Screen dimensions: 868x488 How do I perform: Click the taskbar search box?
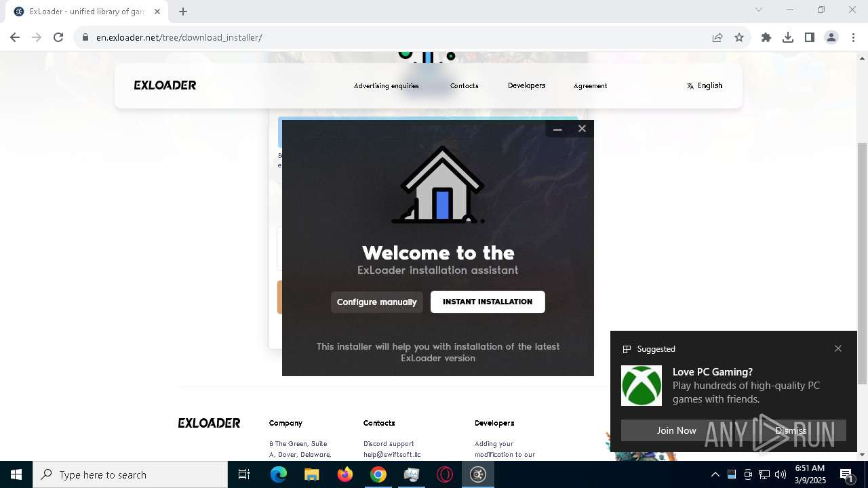point(130,474)
